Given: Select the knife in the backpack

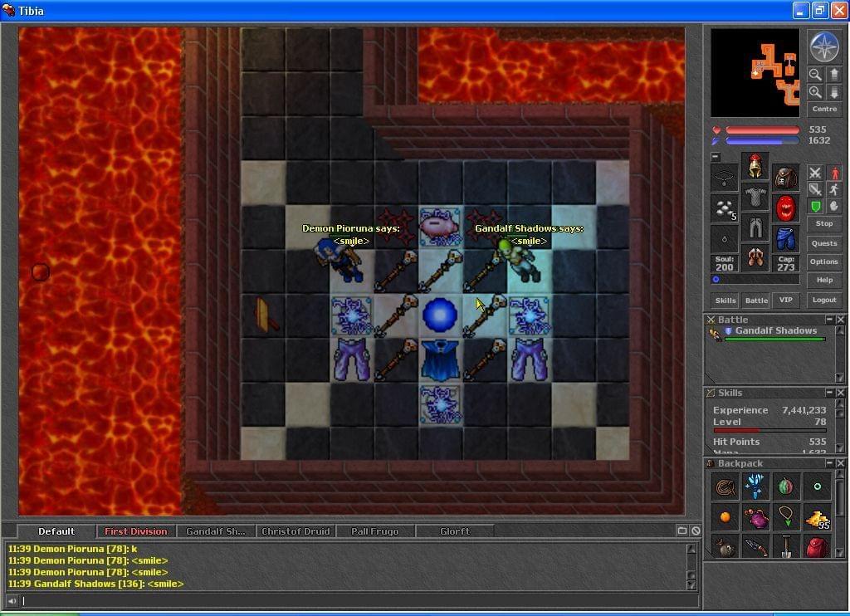Looking at the screenshot, I should [755, 547].
